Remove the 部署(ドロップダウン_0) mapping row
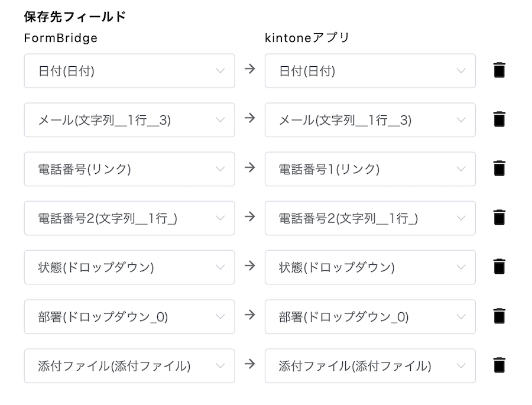 (x=499, y=316)
